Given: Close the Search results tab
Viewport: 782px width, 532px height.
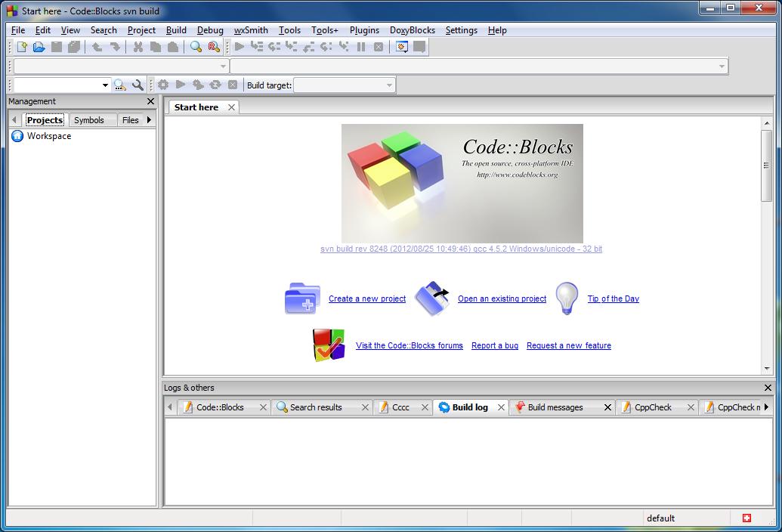Looking at the screenshot, I should tap(365, 407).
